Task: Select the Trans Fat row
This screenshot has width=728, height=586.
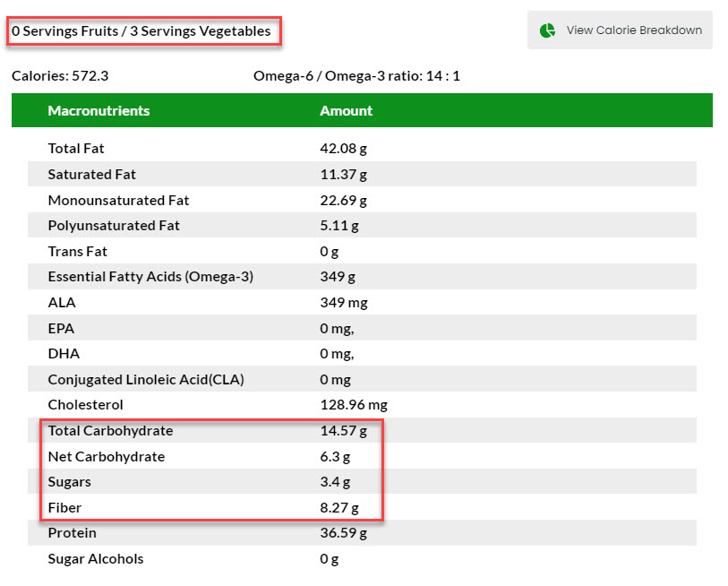Action: point(362,252)
